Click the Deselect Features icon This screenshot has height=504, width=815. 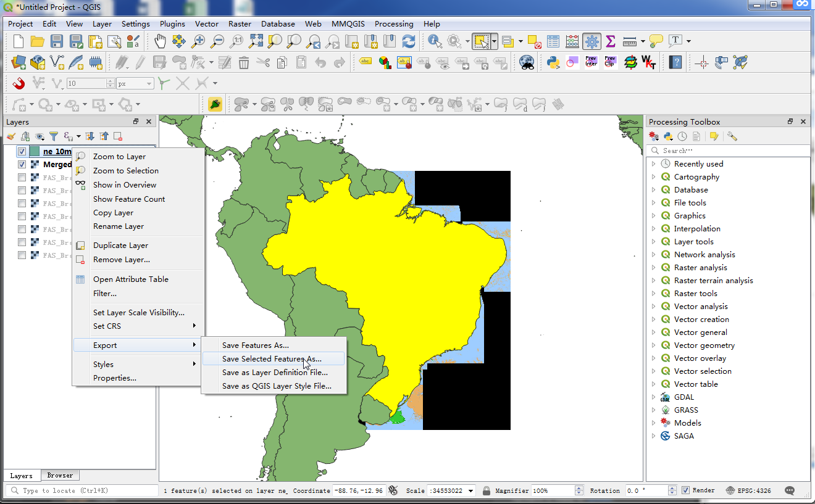pyautogui.click(x=534, y=41)
